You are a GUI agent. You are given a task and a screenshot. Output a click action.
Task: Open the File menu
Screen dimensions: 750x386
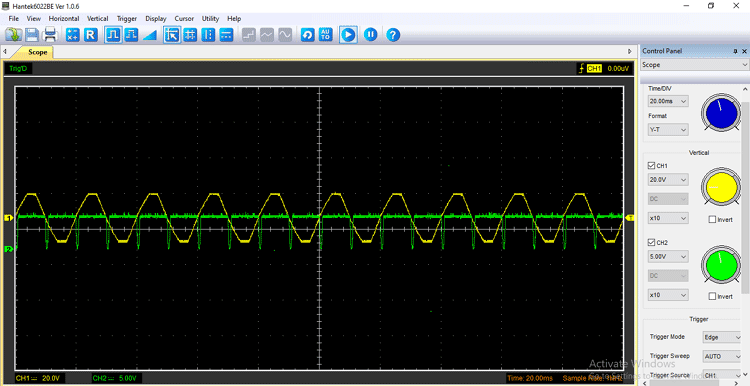point(13,19)
